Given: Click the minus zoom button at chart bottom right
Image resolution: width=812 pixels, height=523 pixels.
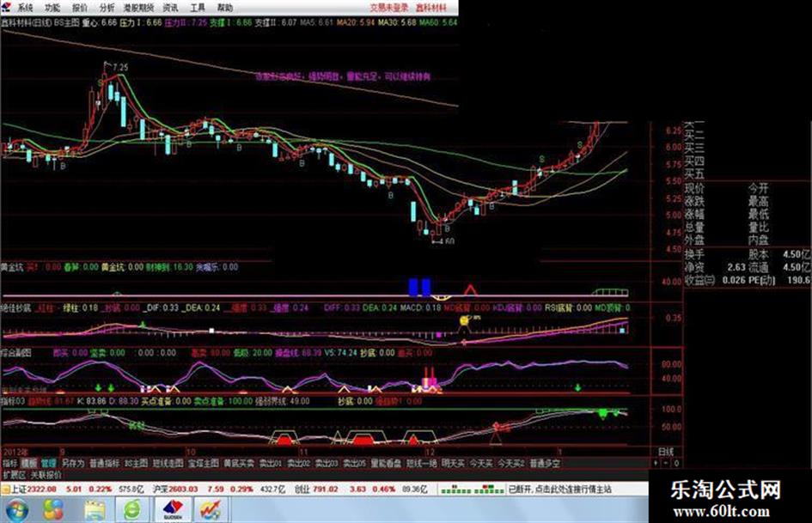Looking at the screenshot, I should pos(665,464).
